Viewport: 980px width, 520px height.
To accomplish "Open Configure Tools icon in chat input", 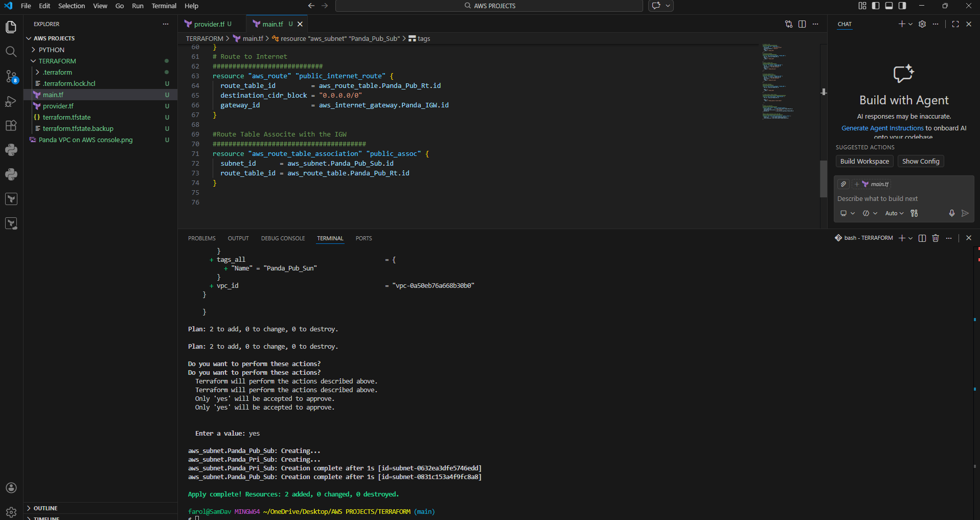I will coord(914,213).
